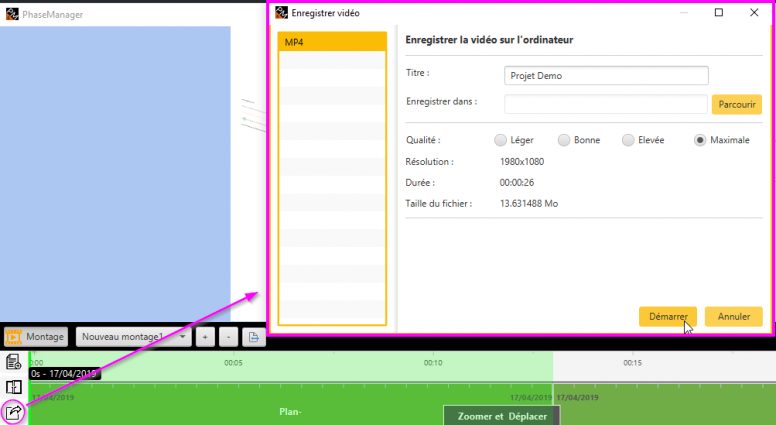Viewport: 776px width, 425px height.
Task: Select MP4 format in the list
Action: click(331, 42)
